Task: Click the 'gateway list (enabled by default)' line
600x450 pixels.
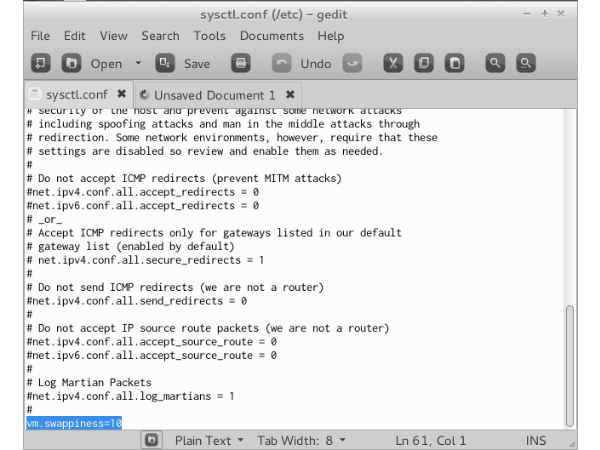Action: coord(130,246)
